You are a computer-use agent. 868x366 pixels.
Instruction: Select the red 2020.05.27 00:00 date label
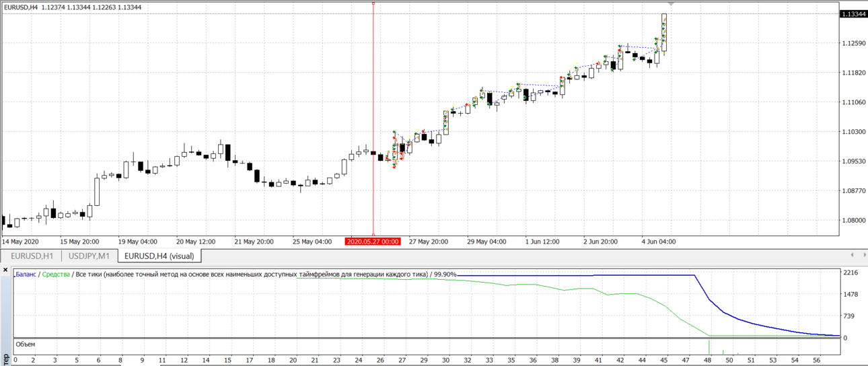[x=373, y=242]
